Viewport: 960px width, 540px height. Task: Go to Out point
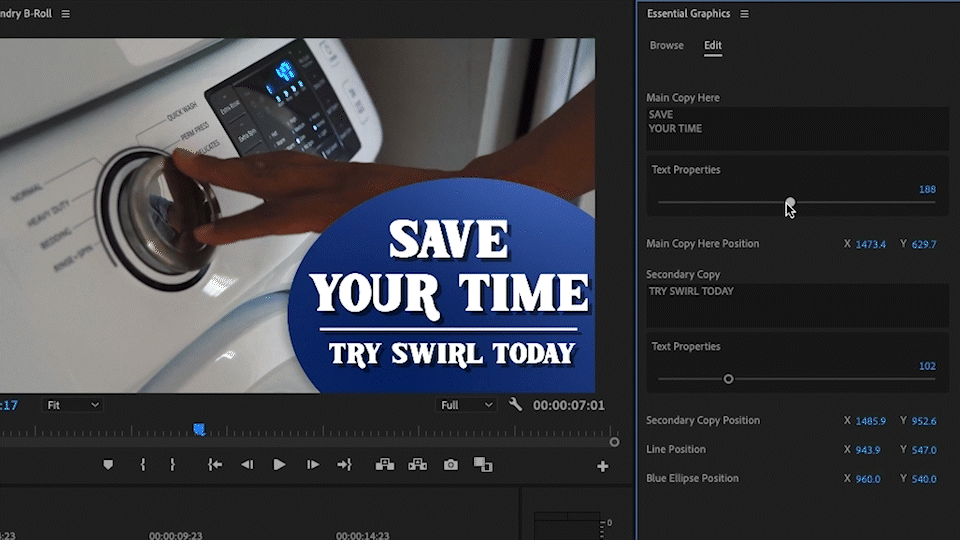[345, 465]
